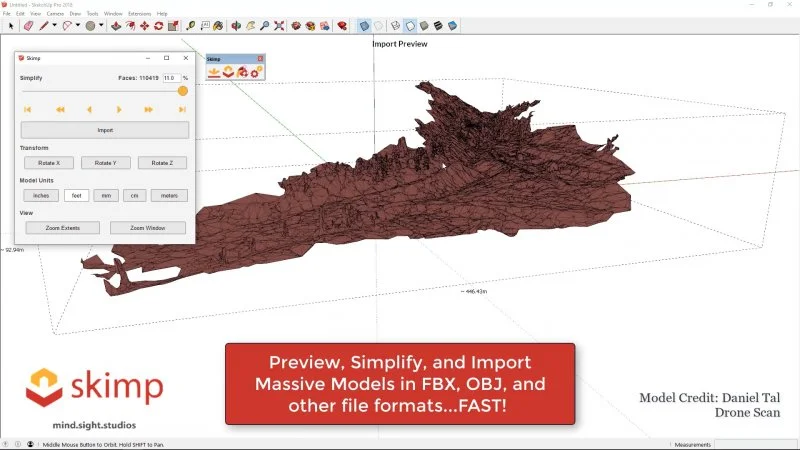Click the Rotate Z button
800x450 pixels.
click(x=162, y=163)
